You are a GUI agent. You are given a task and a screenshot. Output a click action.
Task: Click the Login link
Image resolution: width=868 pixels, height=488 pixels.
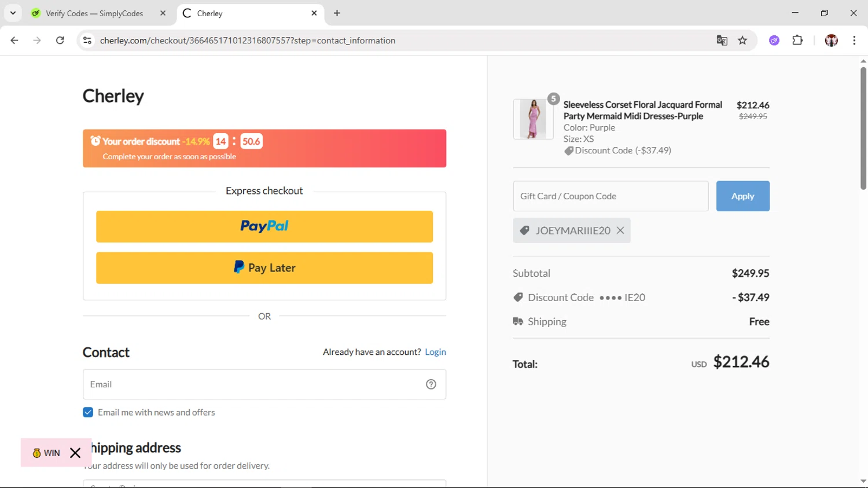point(435,352)
